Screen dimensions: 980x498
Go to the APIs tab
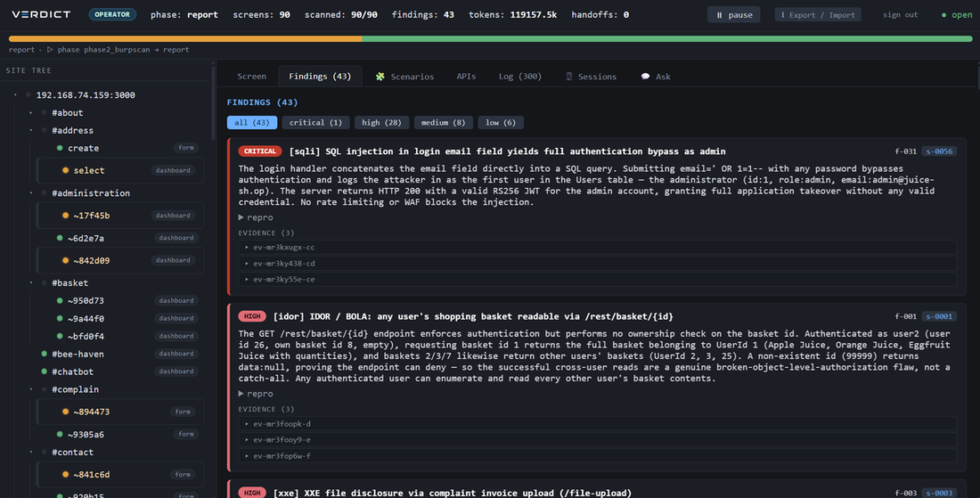pos(466,77)
